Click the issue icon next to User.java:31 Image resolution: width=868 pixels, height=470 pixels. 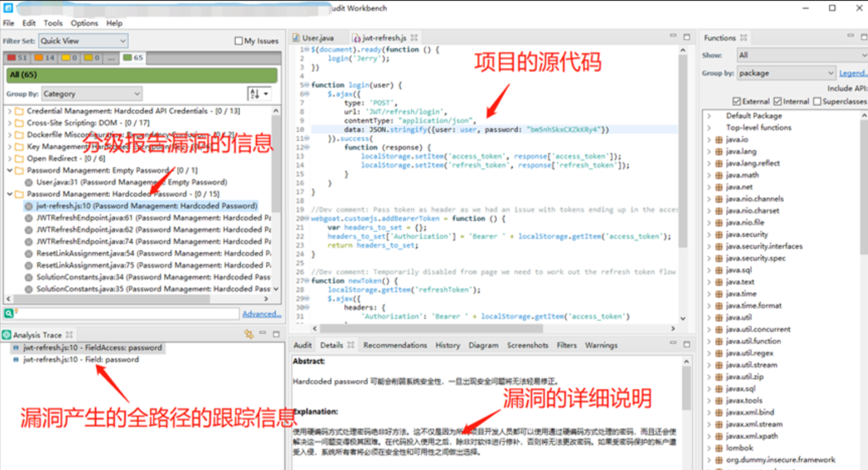(29, 182)
